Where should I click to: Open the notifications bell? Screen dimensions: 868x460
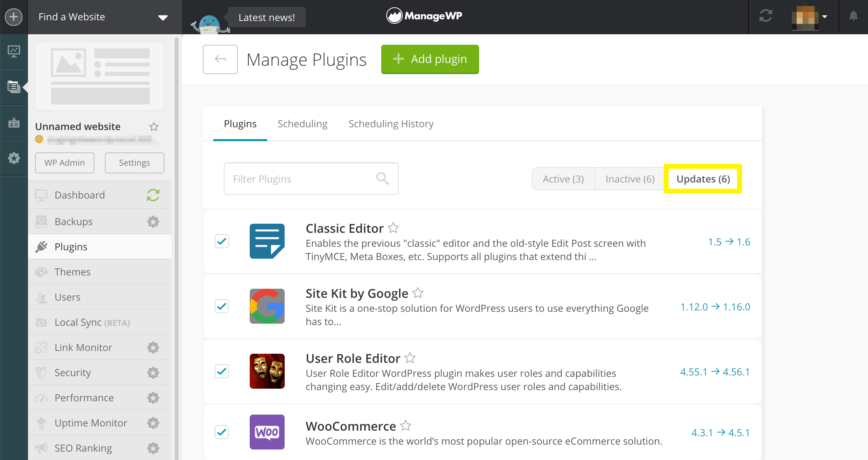pos(853,16)
